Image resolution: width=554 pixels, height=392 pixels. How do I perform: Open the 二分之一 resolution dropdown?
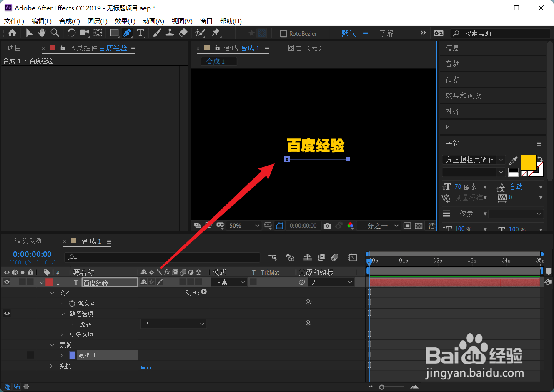[x=379, y=226]
